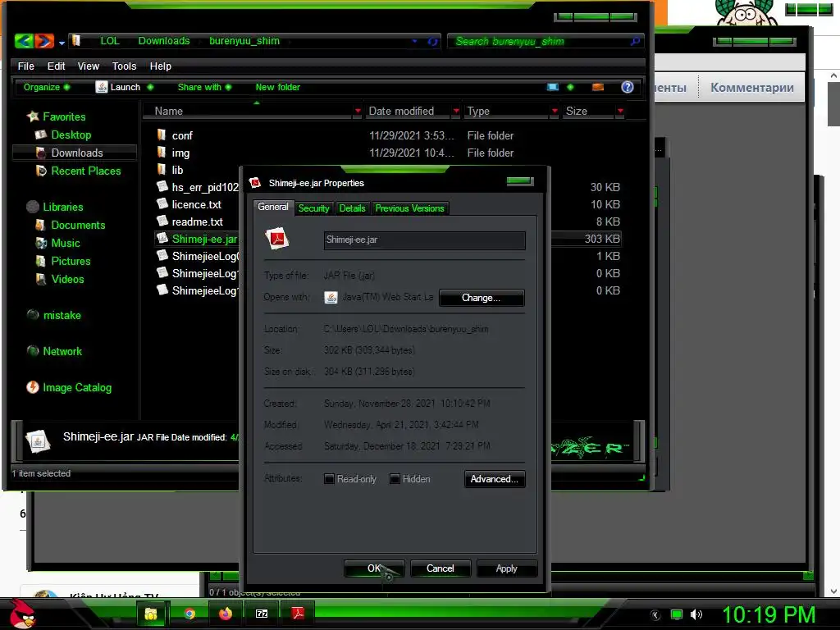
Task: Select the img folder
Action: coord(173,153)
